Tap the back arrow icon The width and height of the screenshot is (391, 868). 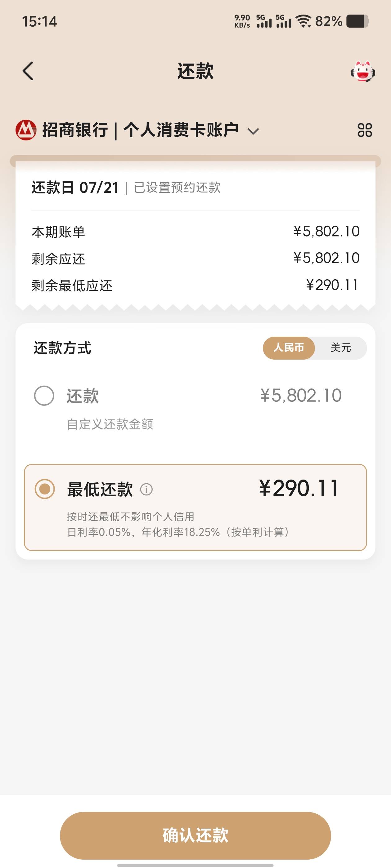tap(28, 71)
